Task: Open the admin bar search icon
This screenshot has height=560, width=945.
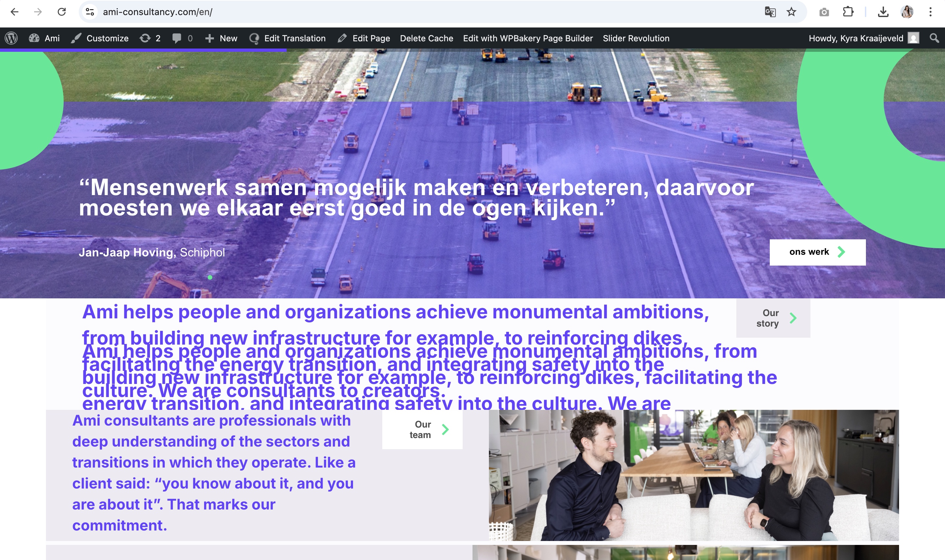Action: coord(934,38)
